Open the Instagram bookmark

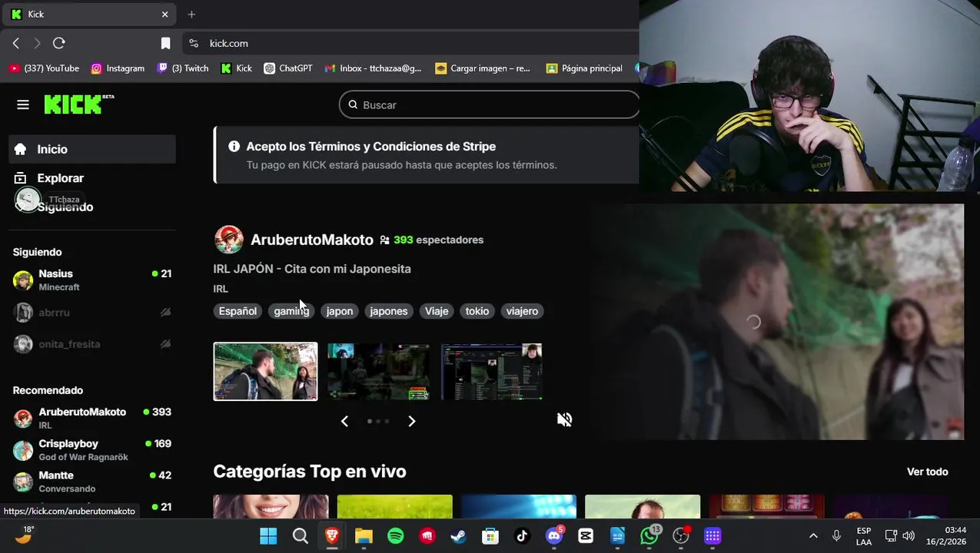click(x=118, y=68)
